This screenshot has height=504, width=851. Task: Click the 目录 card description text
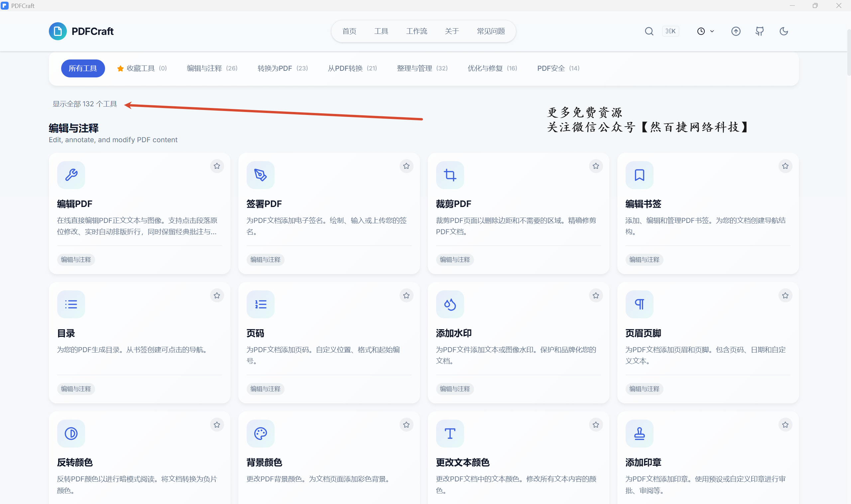[133, 350]
